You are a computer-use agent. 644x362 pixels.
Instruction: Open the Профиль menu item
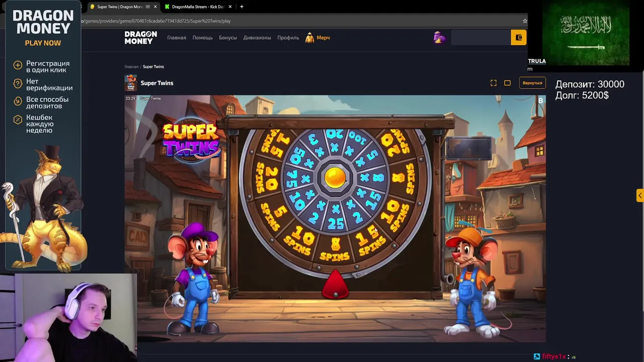(288, 38)
